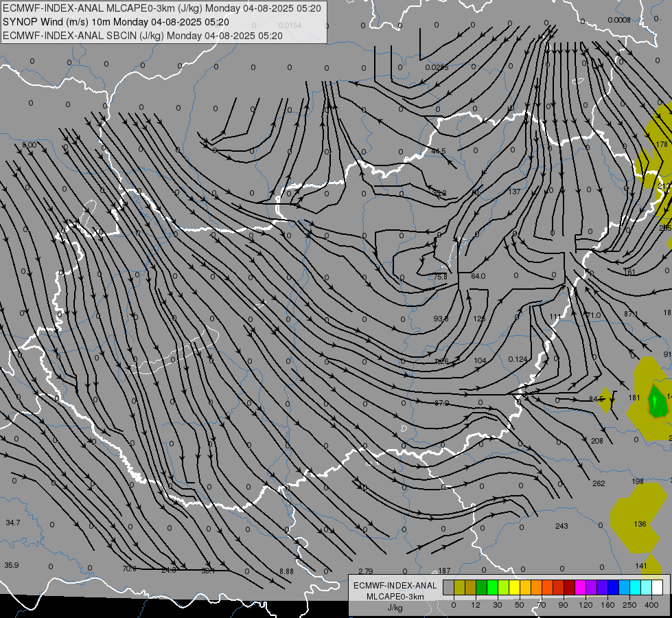This screenshot has width=672, height=618.
Task: Click the map value 0.0008
Action: pos(619,20)
